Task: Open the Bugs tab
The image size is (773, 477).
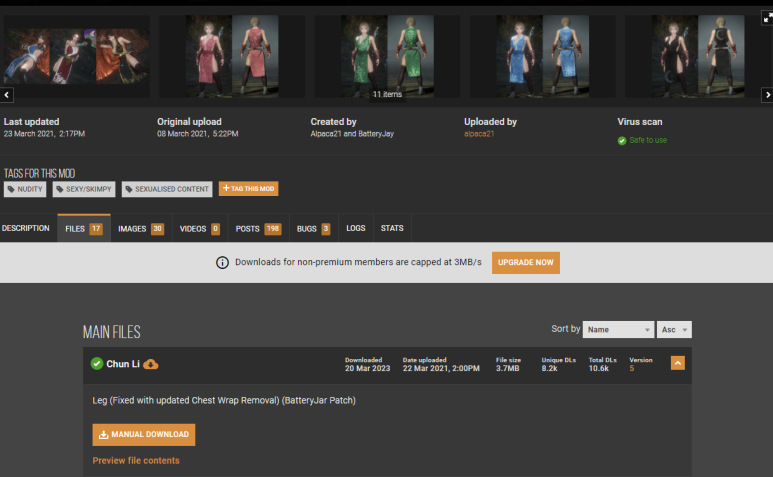Action: tap(314, 228)
